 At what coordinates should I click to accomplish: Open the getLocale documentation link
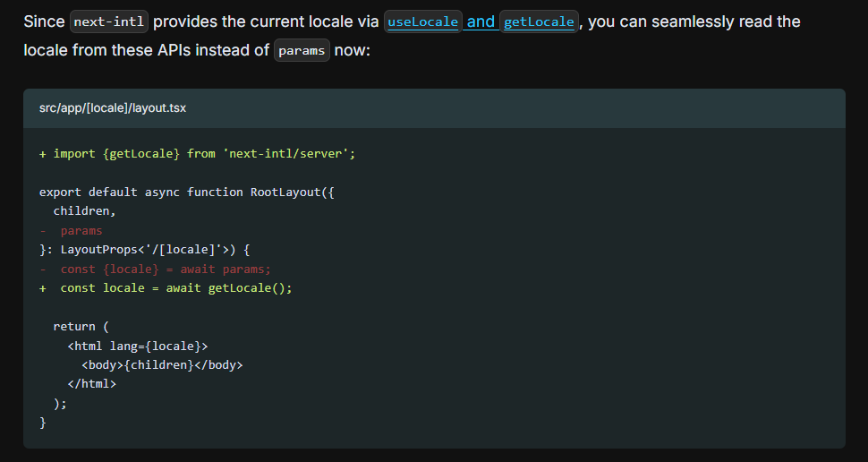pos(539,21)
